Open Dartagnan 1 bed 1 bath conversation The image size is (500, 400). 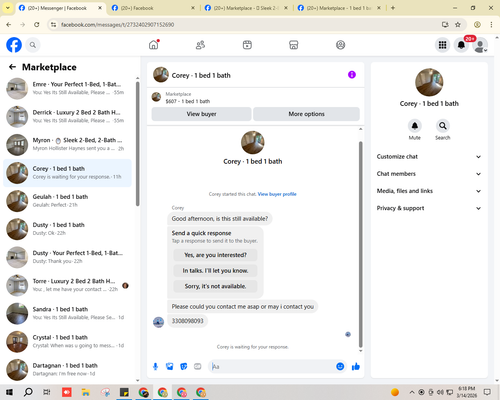pyautogui.click(x=67, y=370)
